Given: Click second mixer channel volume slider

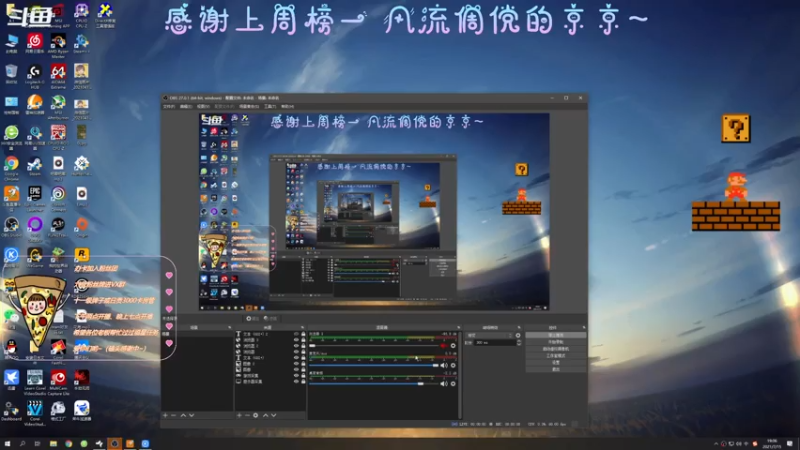Looking at the screenshot, I should (374, 365).
